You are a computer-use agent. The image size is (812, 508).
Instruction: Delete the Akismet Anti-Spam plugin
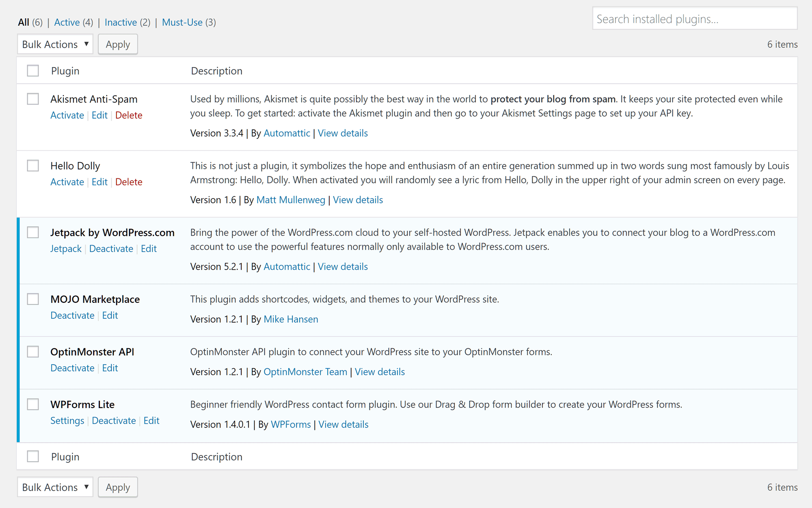point(129,115)
